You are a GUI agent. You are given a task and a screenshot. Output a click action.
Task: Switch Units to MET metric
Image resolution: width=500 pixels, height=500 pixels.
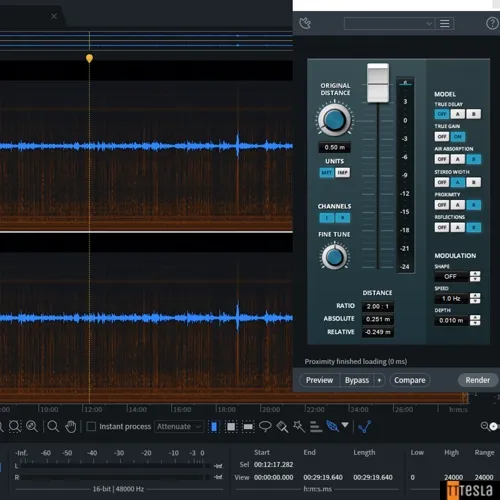point(327,172)
